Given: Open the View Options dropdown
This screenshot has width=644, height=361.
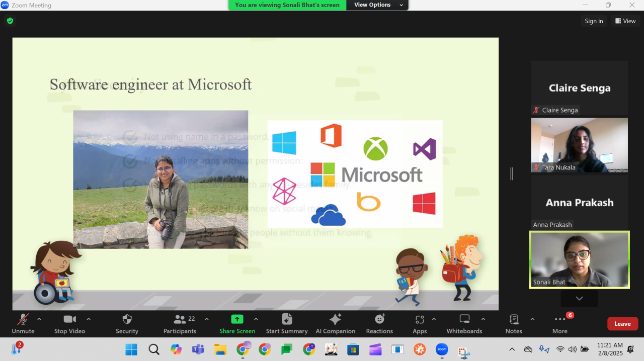Looking at the screenshot, I should (x=377, y=5).
